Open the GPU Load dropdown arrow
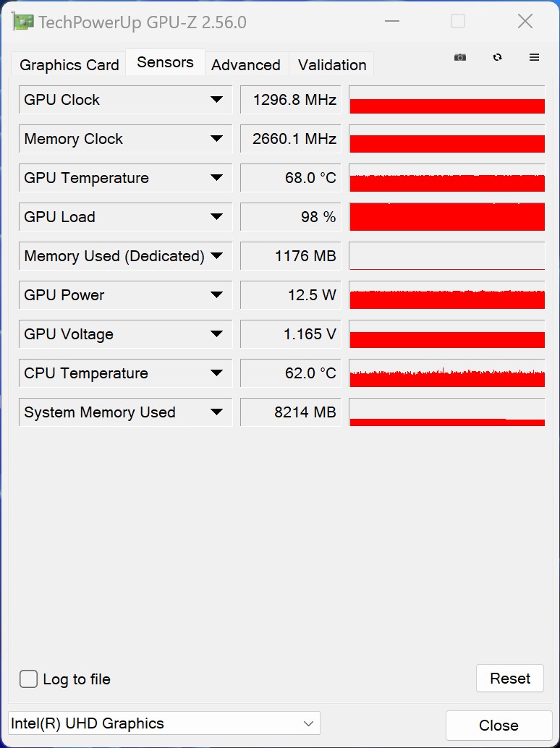 click(216, 217)
